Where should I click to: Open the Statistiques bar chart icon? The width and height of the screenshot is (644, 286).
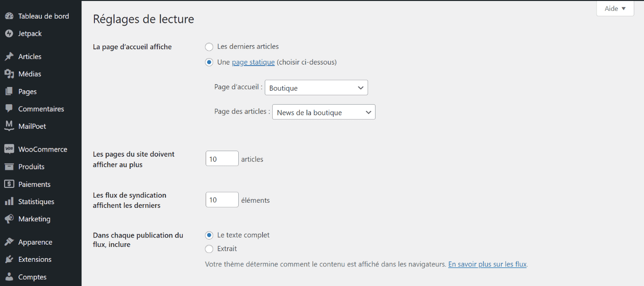(x=9, y=201)
